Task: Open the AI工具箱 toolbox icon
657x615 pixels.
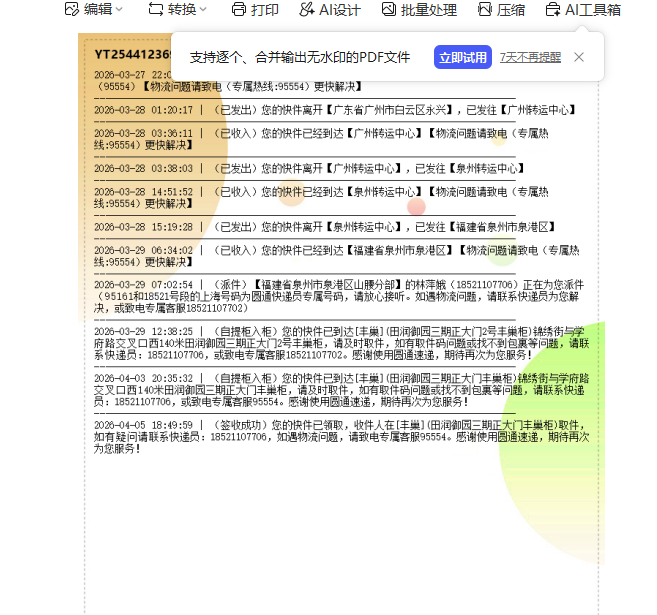Action: click(x=553, y=9)
